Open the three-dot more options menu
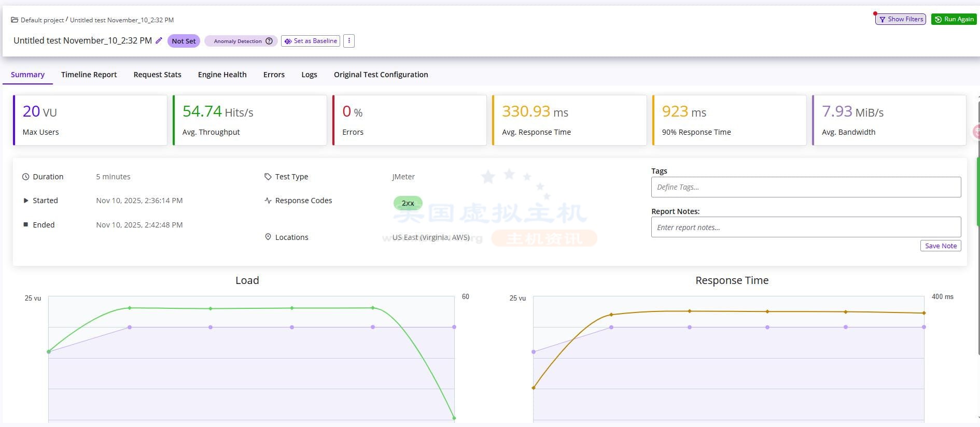 click(349, 40)
